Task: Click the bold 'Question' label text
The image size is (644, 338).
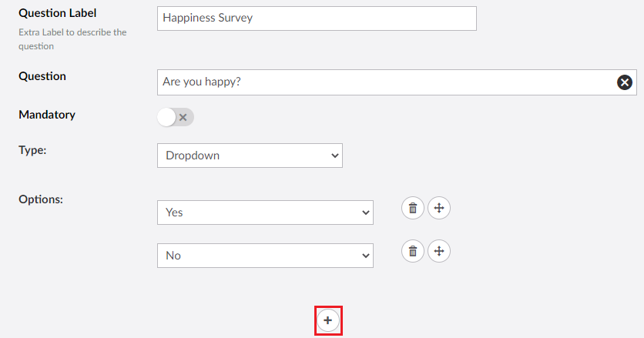Action: [x=42, y=76]
